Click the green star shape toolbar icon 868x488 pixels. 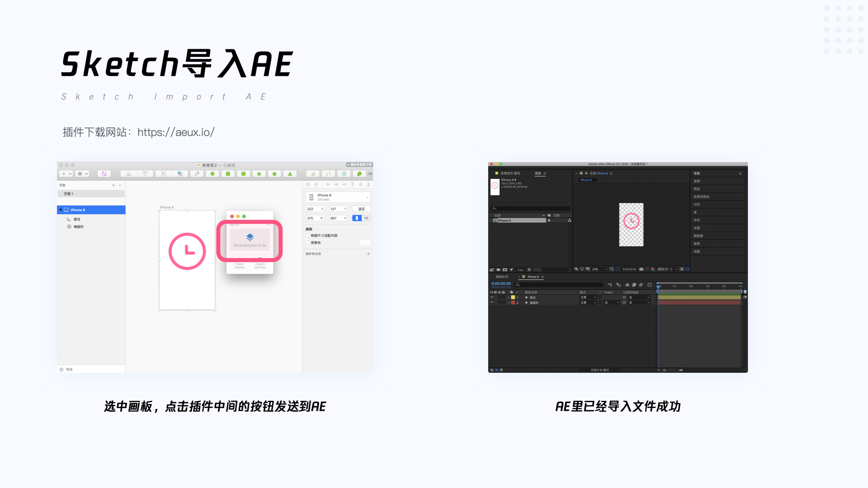click(x=259, y=174)
